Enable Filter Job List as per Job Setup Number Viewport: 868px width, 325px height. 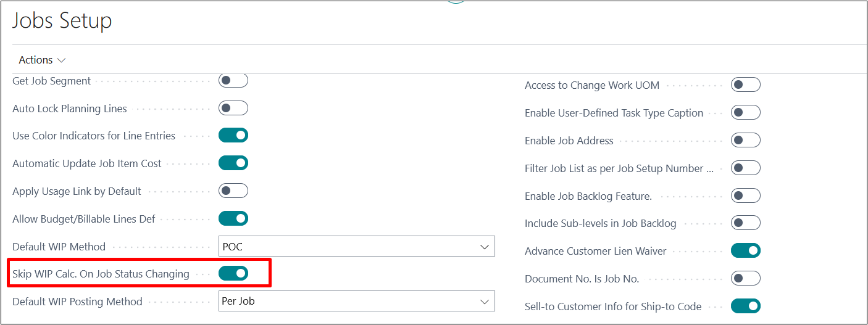click(745, 168)
